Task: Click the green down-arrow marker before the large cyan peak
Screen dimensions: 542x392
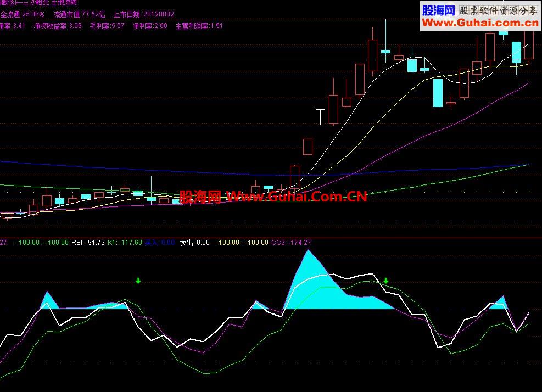Action: (138, 281)
